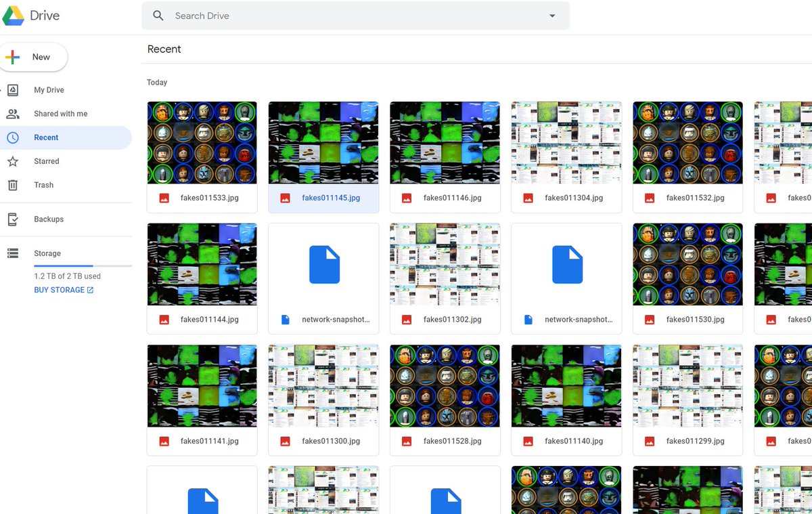The height and width of the screenshot is (514, 812).
Task: Click the BUY STORAGE link
Action: [x=64, y=290]
